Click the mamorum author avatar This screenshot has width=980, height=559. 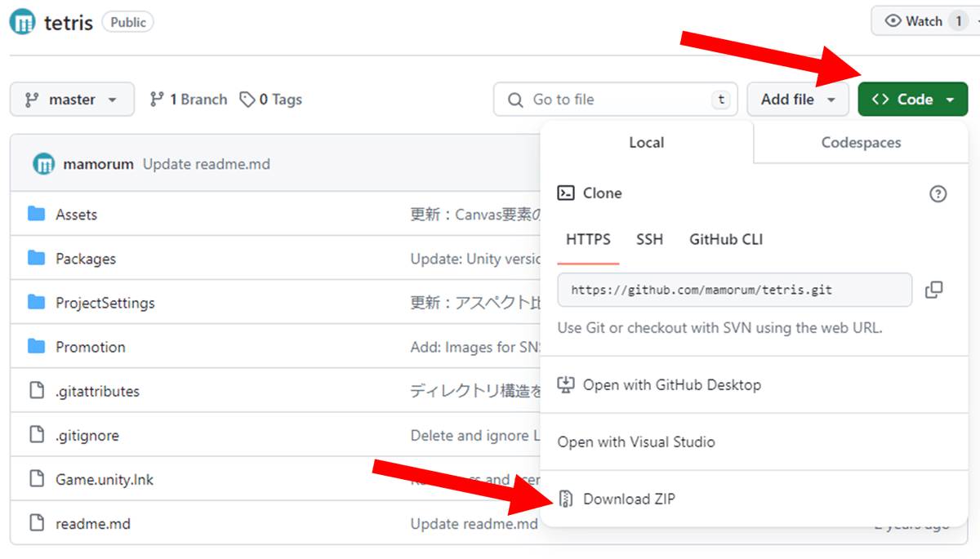tap(43, 164)
